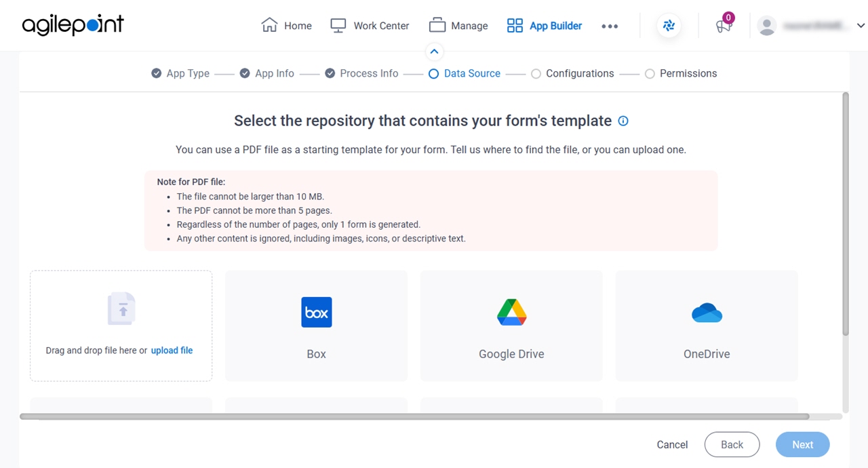Image resolution: width=868 pixels, height=468 pixels.
Task: Click 'Any other content is ignored' note text
Action: 321,239
